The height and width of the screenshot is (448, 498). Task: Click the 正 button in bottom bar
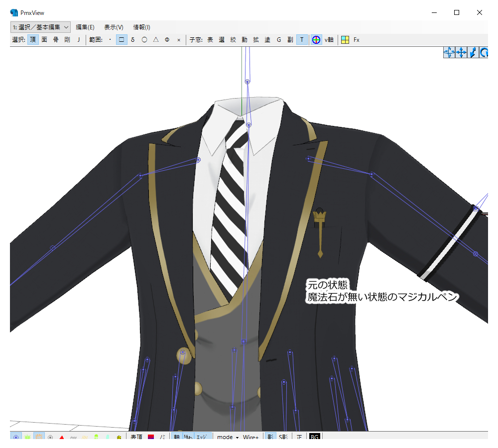coord(299,437)
